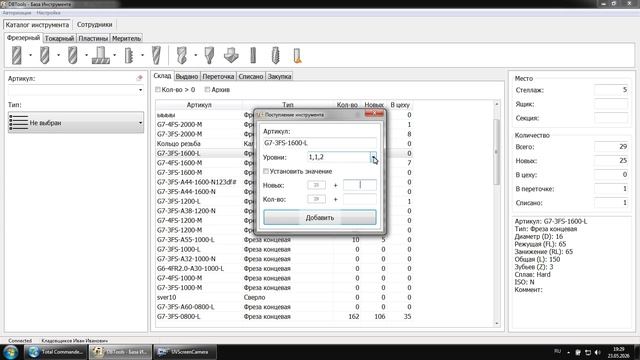This screenshot has width=640, height=360.
Task: Select row G7-3FS-A55-1000-L
Action: 284,240
